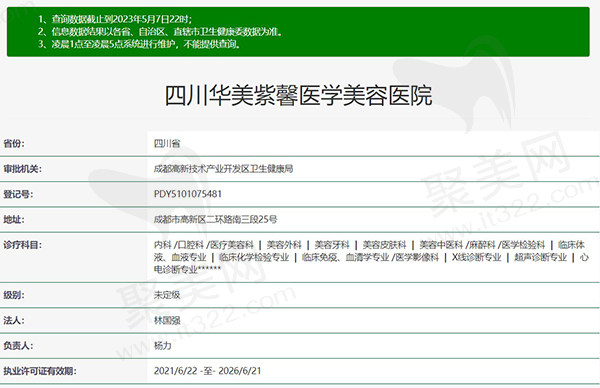
Task: Click the 审批机关 label
Action: (x=22, y=169)
